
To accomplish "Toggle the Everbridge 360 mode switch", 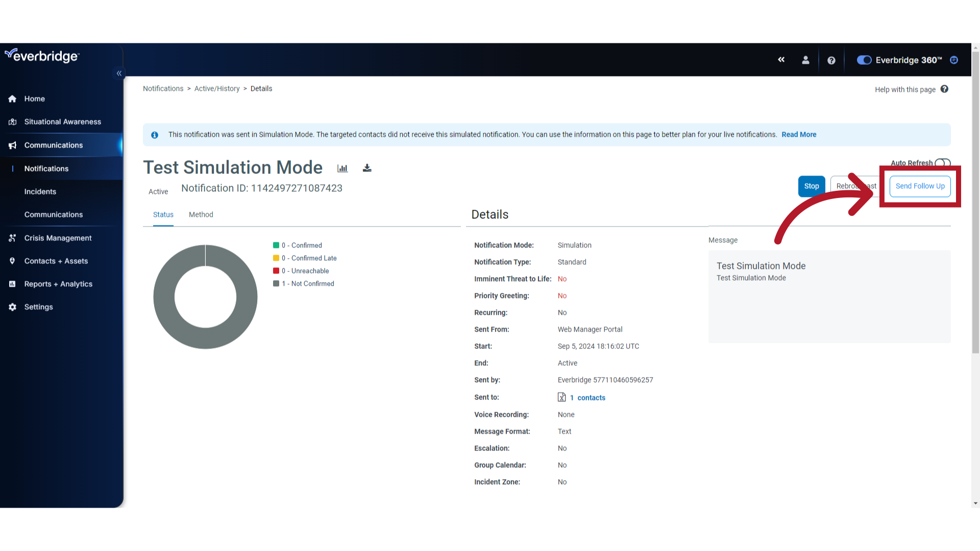I will coord(863,60).
